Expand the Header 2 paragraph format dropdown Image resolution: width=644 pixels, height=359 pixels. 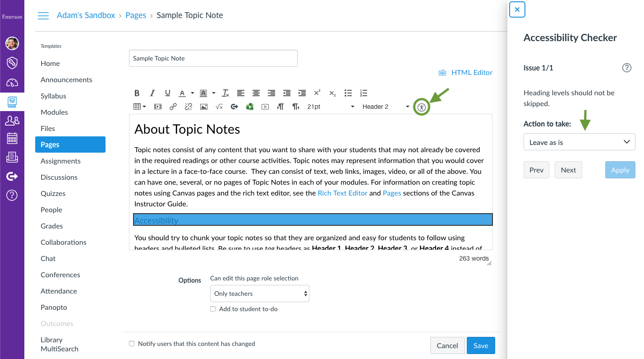pos(386,107)
